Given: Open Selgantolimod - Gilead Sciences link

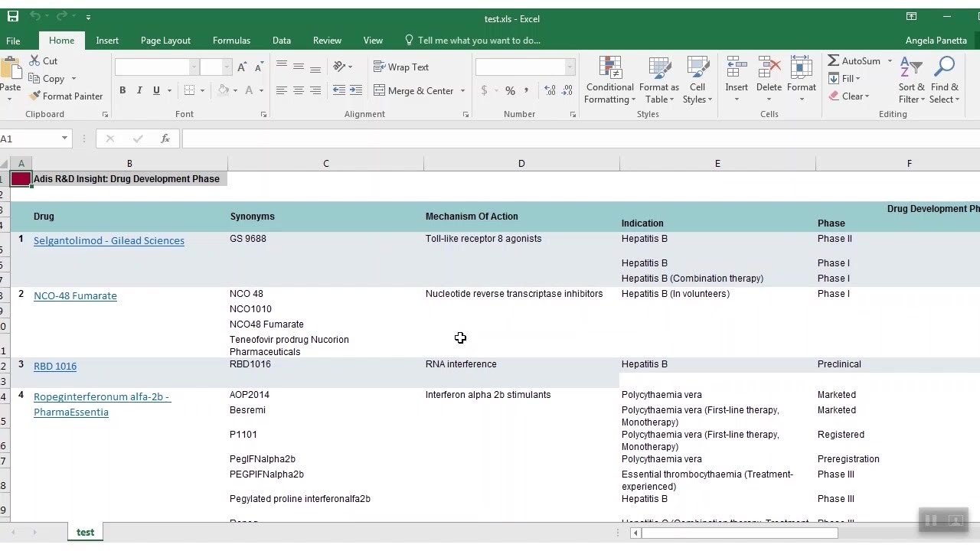Looking at the screenshot, I should (109, 240).
